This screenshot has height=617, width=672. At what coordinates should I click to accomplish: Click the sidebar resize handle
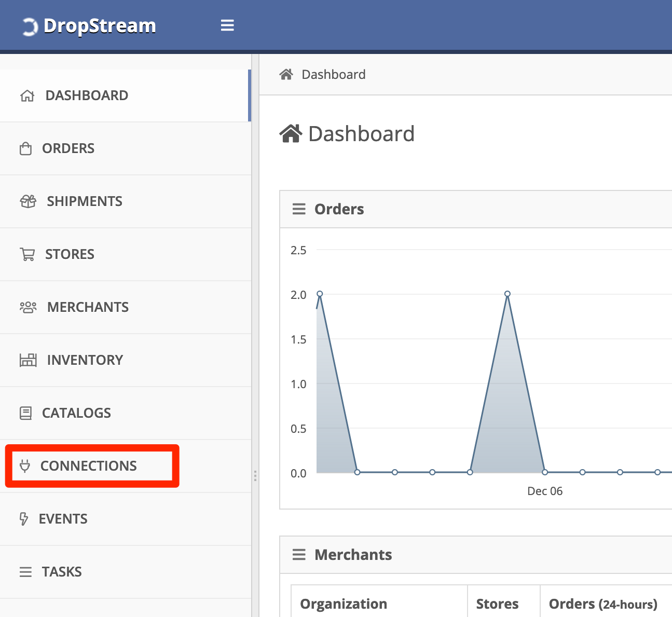[x=255, y=475]
